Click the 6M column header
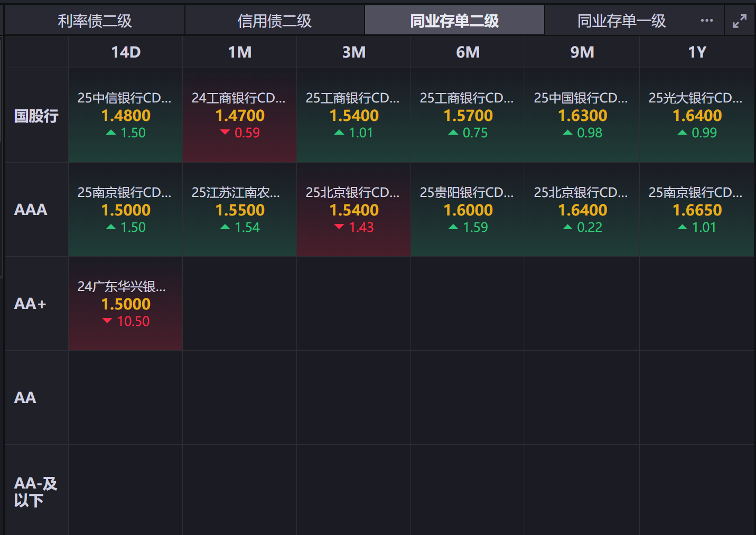The width and height of the screenshot is (756, 535). coord(468,52)
